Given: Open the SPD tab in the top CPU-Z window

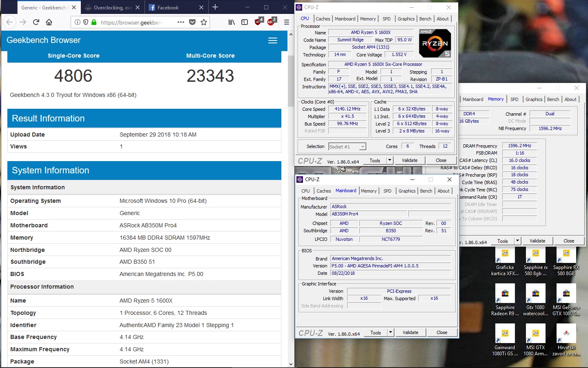Looking at the screenshot, I should [x=386, y=19].
